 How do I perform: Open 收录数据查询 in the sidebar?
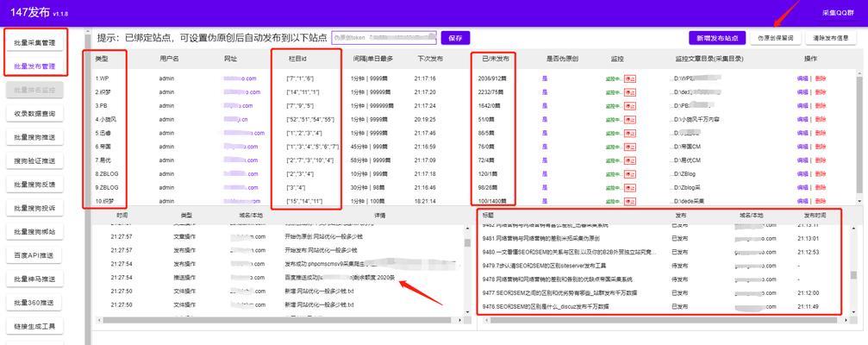click(34, 114)
